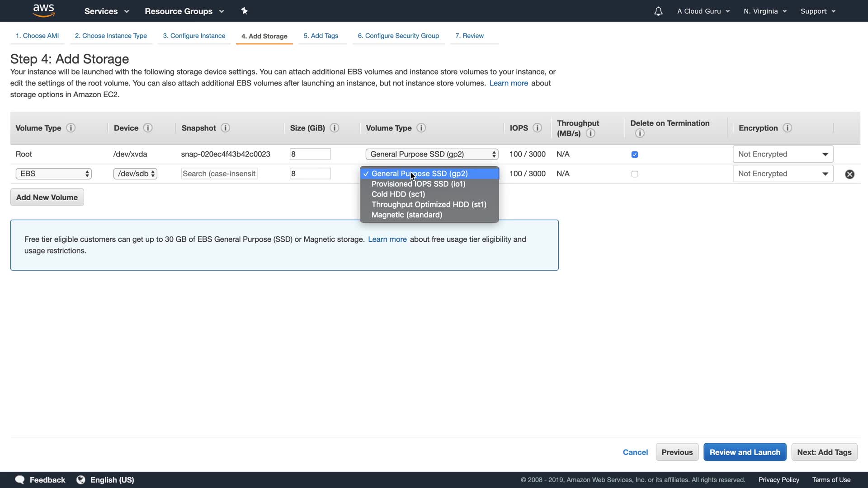The height and width of the screenshot is (488, 868).
Task: Click Review and Launch button
Action: pos(745,452)
